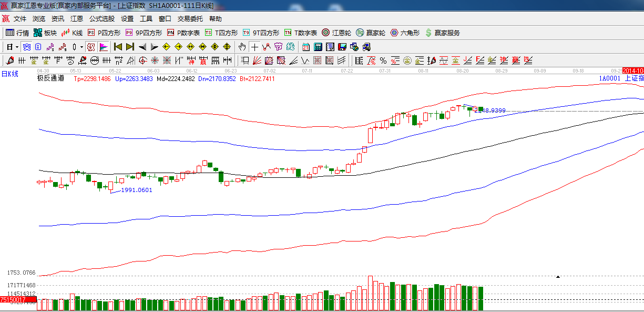Expand the 日 period dropdown arrow
This screenshot has height=312, width=644.
point(17,47)
